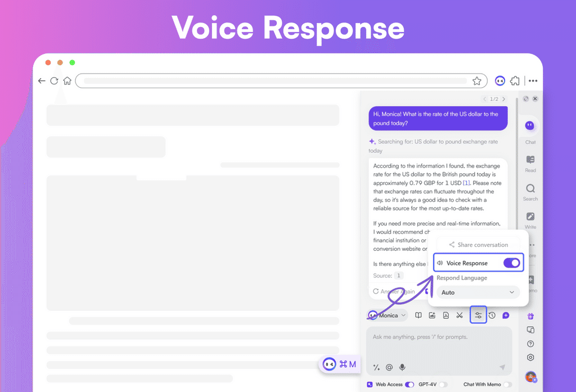Disable the Voice Response toggle
Image resolution: width=576 pixels, height=392 pixels.
(511, 263)
